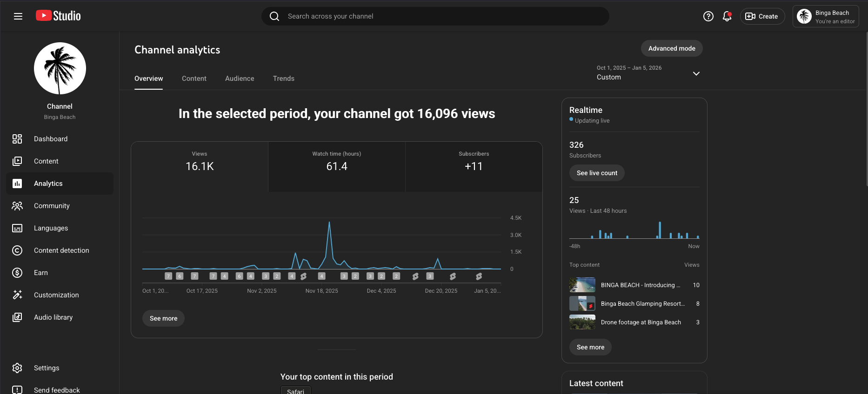This screenshot has height=394, width=868.
Task: Click the 'Updating live' status text
Action: coord(592,121)
